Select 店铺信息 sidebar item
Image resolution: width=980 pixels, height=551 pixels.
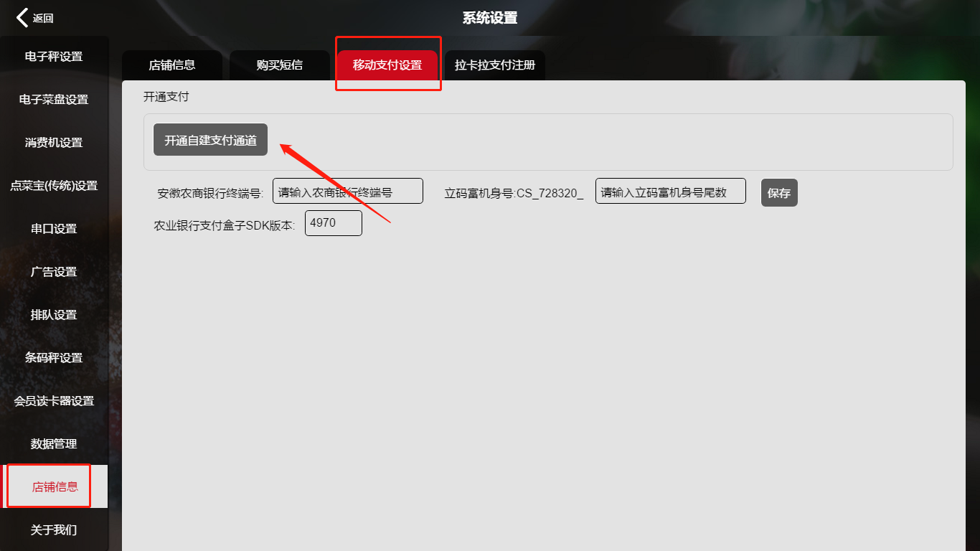[x=55, y=487]
